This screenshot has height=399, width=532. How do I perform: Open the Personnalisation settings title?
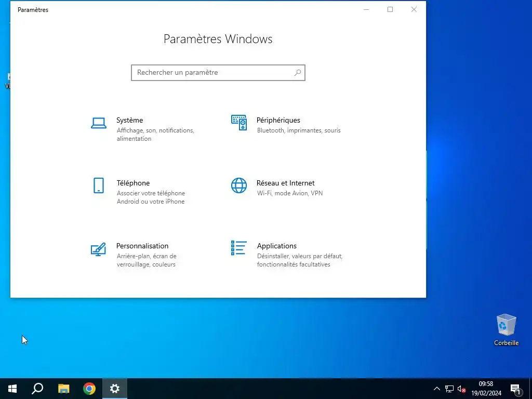(x=142, y=246)
